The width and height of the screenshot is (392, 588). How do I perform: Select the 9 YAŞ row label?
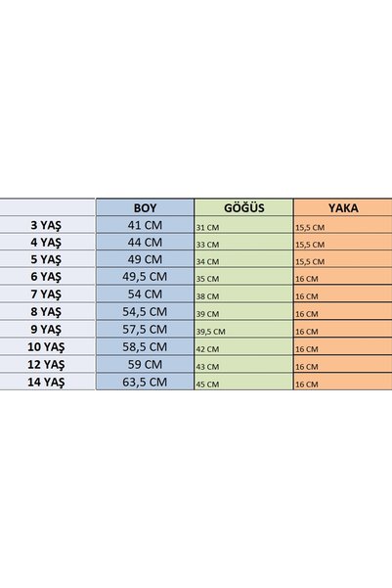click(x=47, y=330)
